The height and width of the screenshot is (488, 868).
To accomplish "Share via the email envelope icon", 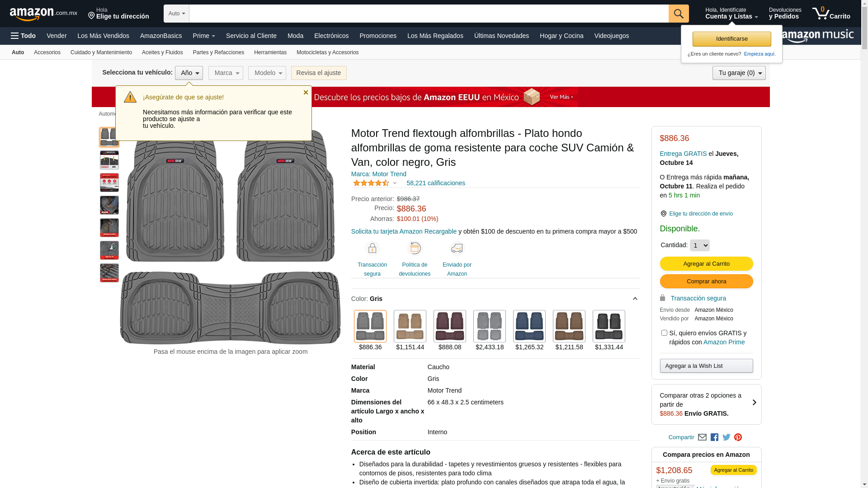I will pyautogui.click(x=702, y=437).
